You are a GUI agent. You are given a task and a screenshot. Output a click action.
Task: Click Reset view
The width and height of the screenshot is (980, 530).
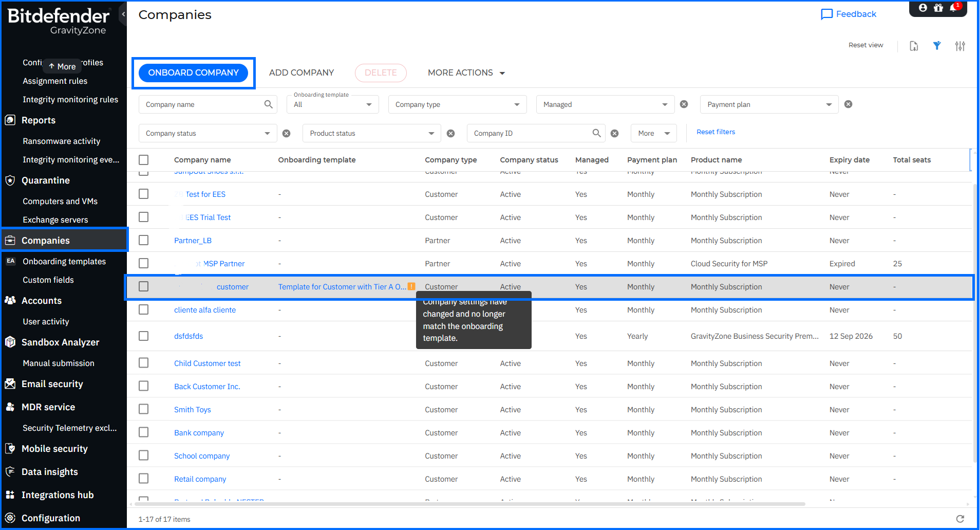coord(866,45)
